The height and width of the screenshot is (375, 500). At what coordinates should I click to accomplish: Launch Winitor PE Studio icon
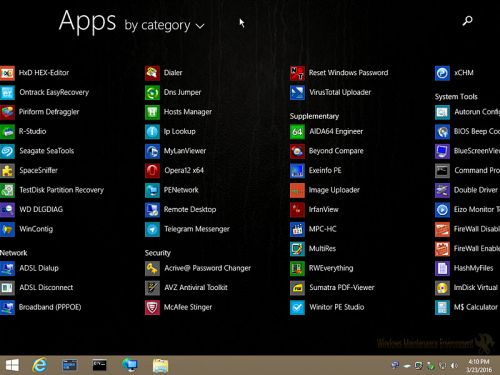pos(297,307)
